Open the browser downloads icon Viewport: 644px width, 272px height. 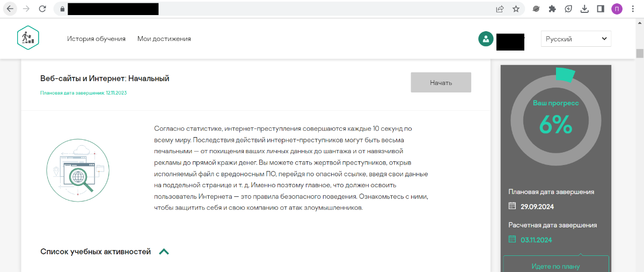click(585, 9)
